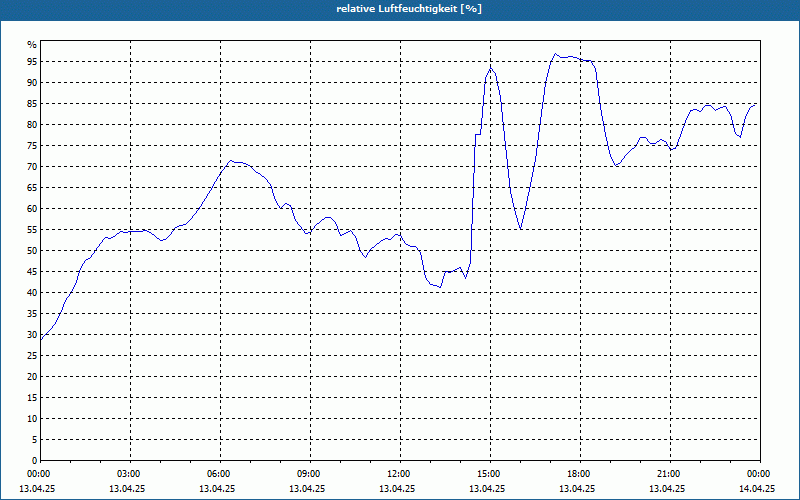Select the '25' y-axis label
The height and width of the screenshot is (500, 800).
32,356
